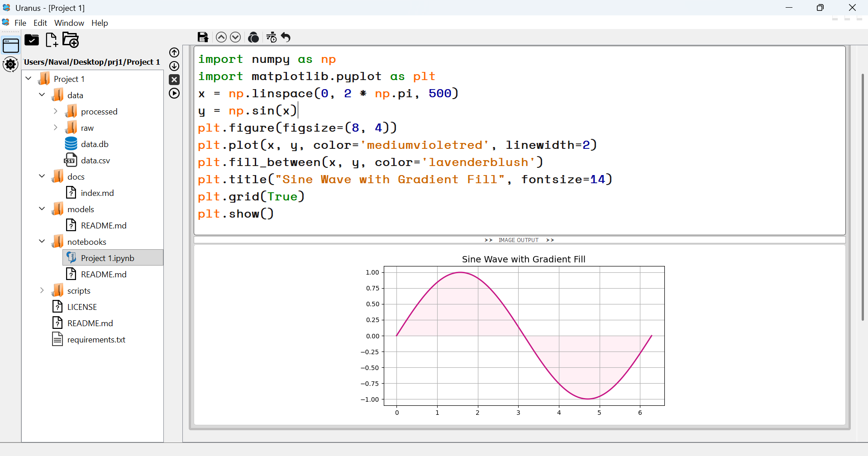Create a new file using the sidebar icon

51,40
